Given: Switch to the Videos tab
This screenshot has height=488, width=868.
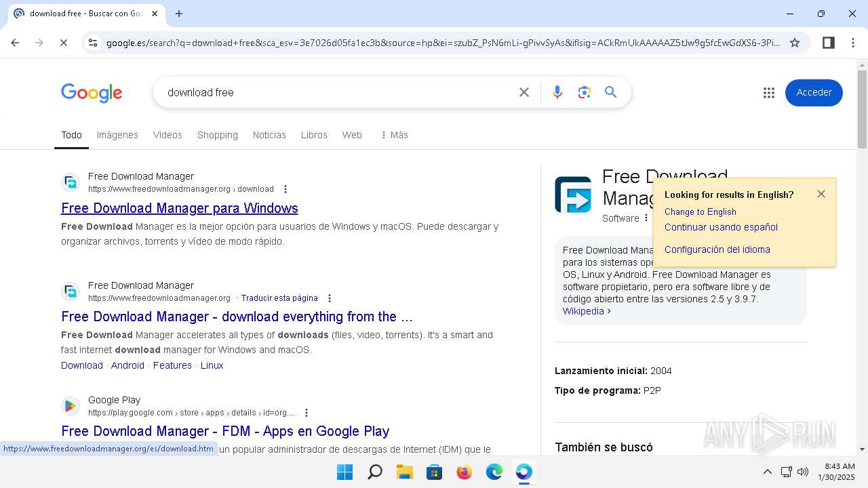Looking at the screenshot, I should click(167, 135).
